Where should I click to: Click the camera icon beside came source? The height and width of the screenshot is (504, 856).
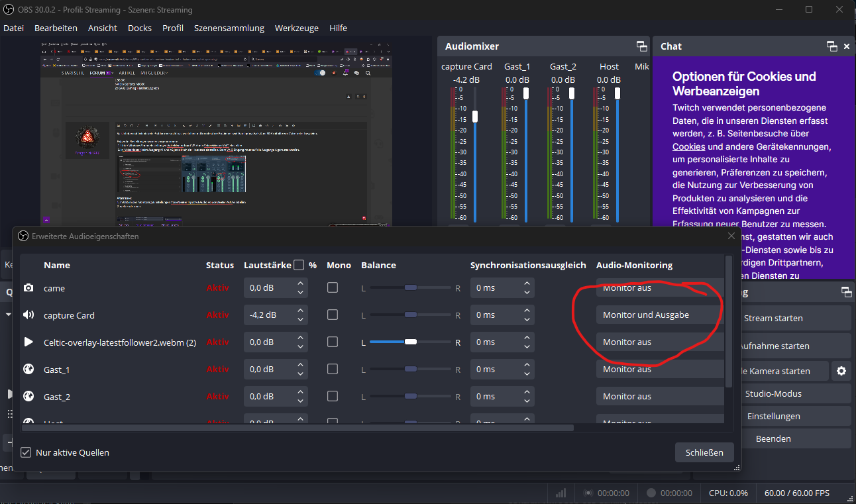tap(28, 288)
